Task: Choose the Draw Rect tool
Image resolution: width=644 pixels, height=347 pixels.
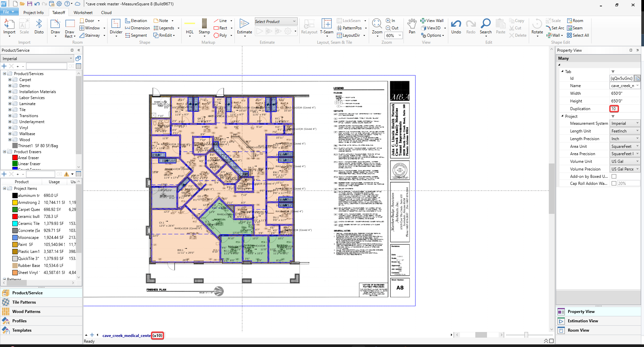Action: (70, 28)
